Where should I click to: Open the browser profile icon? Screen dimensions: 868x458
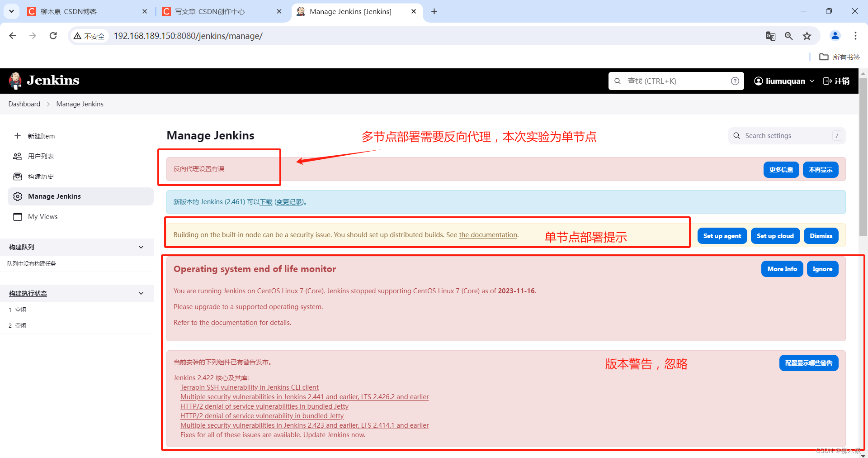[835, 36]
